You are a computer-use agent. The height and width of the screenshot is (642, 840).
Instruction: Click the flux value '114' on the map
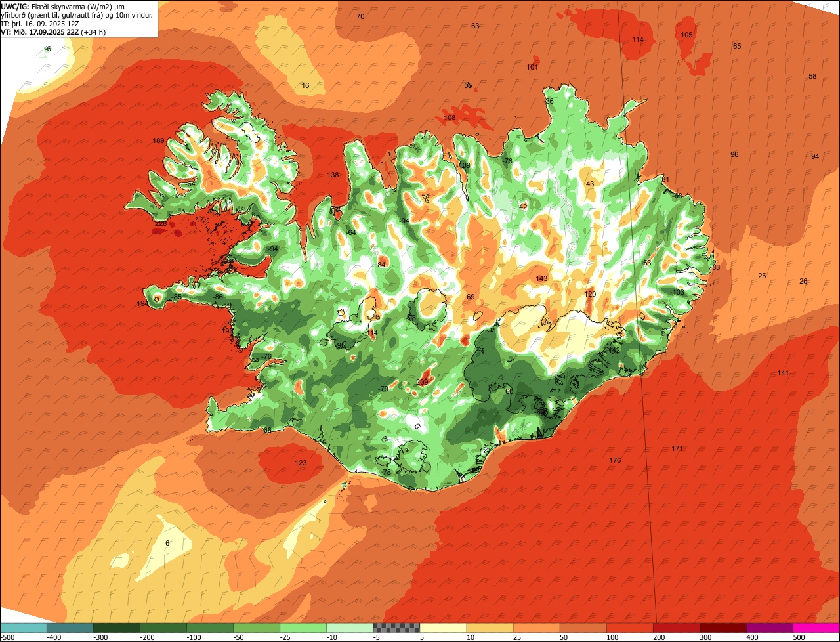tap(638, 40)
